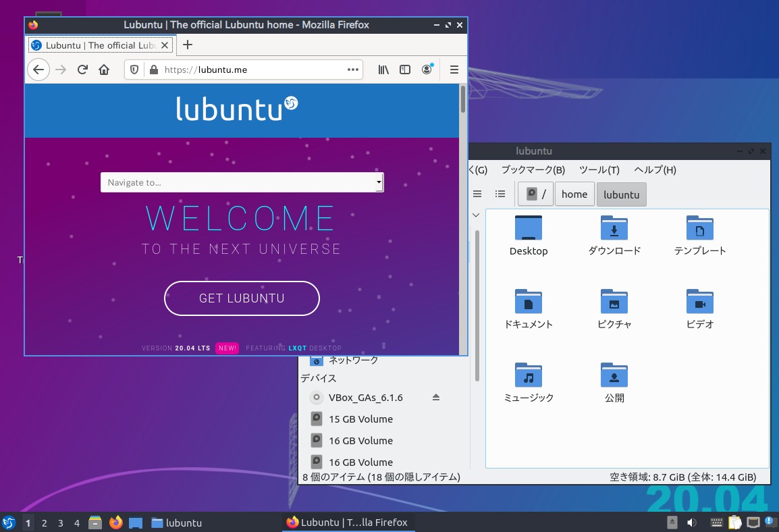This screenshot has width=779, height=532.
Task: Toggle reader sidebar with sidebars button
Action: click(404, 70)
